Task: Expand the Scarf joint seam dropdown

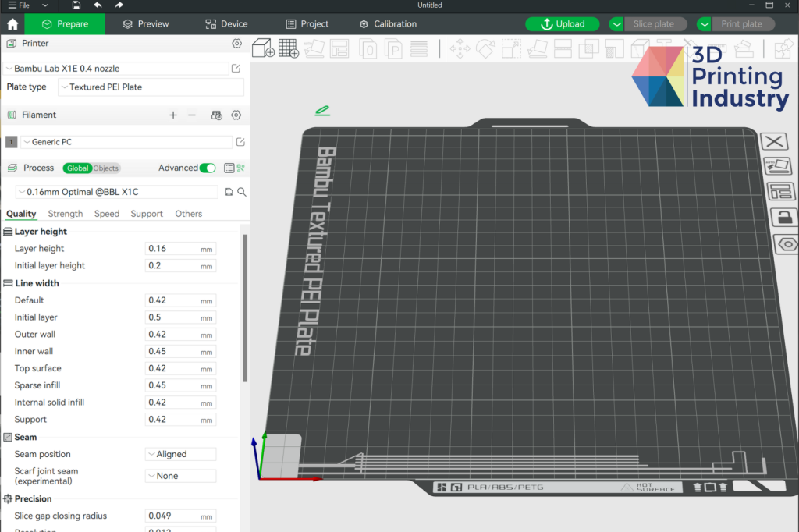Action: pyautogui.click(x=180, y=476)
